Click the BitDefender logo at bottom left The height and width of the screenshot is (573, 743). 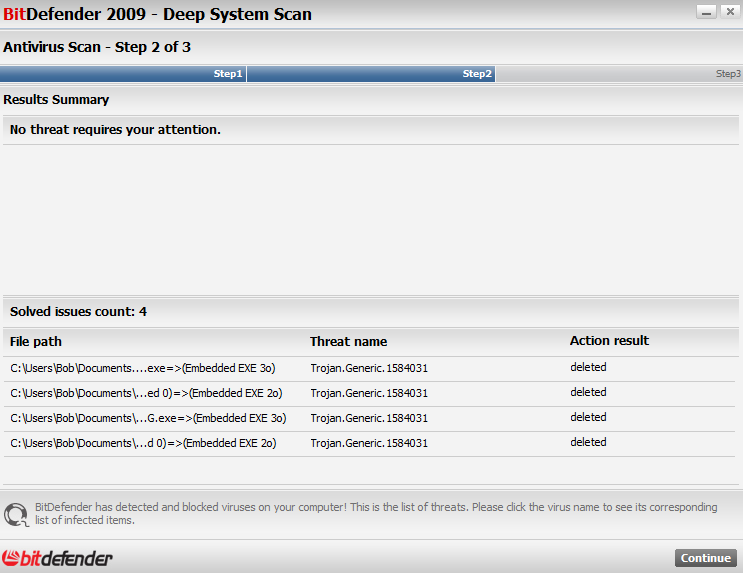point(57,558)
